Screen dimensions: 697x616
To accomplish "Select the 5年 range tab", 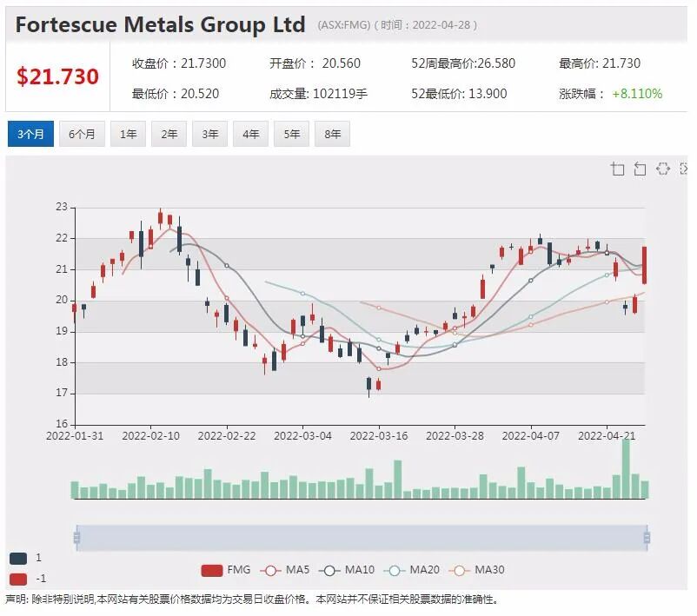I will (292, 134).
